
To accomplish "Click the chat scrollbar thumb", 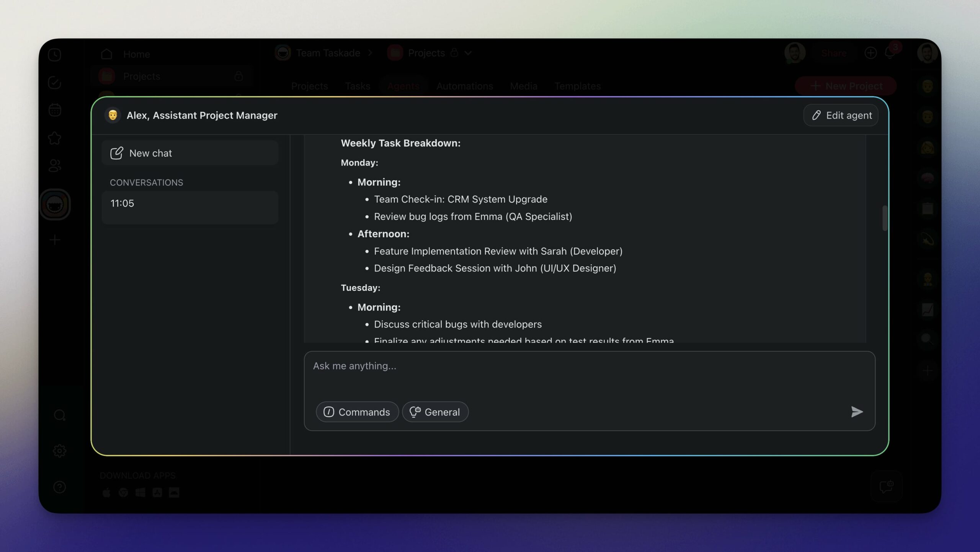I will [884, 218].
